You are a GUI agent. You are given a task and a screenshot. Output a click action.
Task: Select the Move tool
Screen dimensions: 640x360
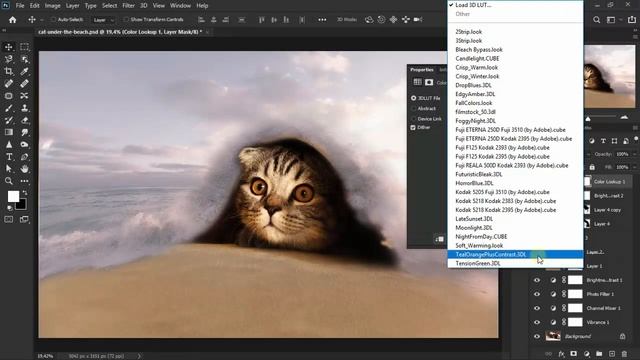9,47
